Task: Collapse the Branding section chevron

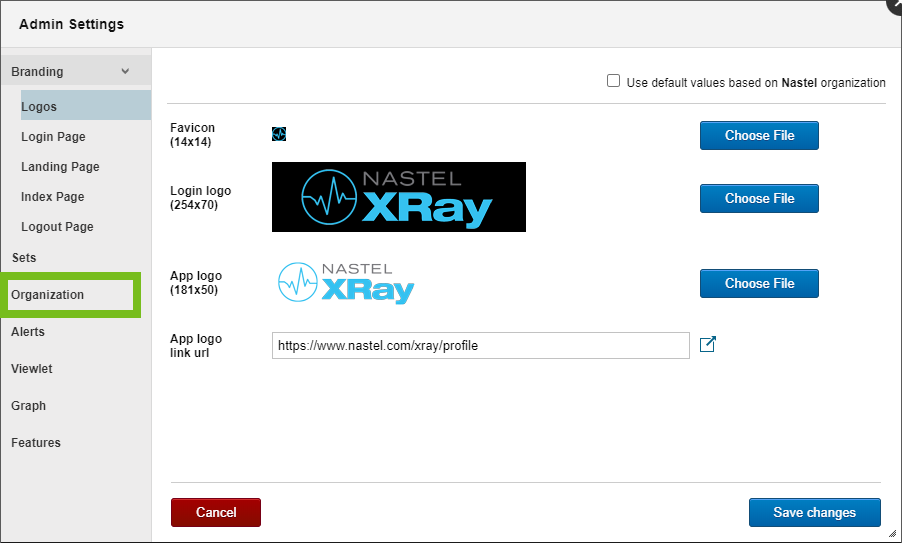Action: coord(125,71)
